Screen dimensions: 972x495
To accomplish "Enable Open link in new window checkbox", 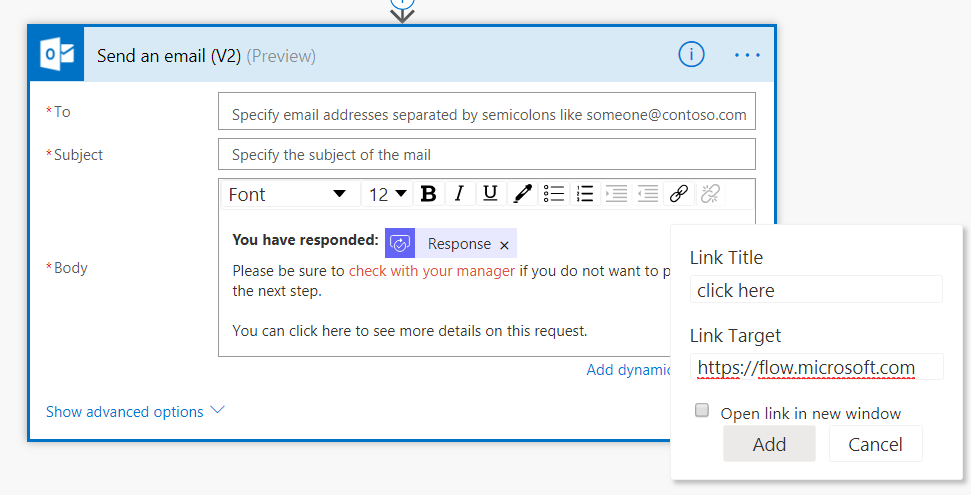I will (702, 411).
